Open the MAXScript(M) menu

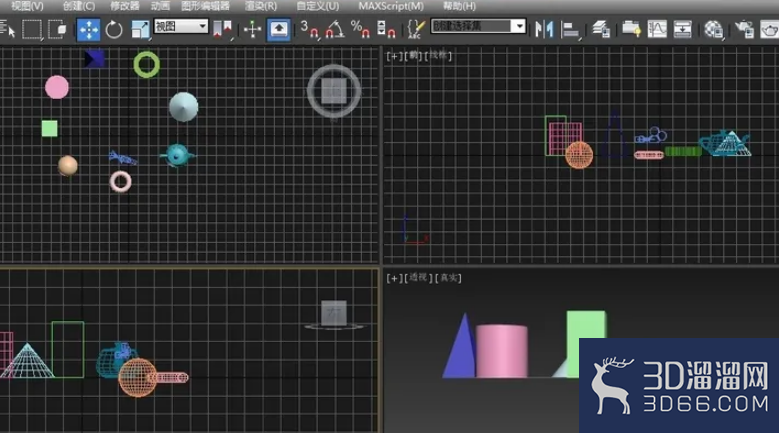coord(391,6)
